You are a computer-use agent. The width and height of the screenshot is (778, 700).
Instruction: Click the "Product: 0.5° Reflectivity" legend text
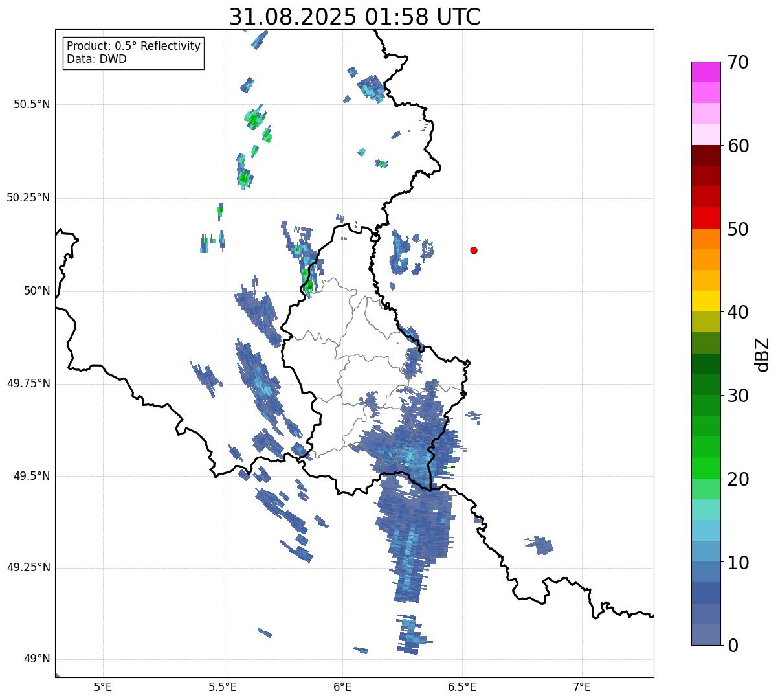[133, 47]
